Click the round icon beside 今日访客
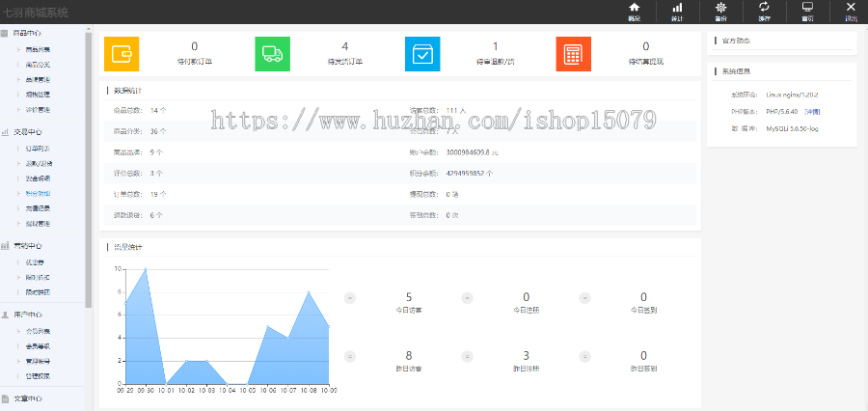 point(350,298)
